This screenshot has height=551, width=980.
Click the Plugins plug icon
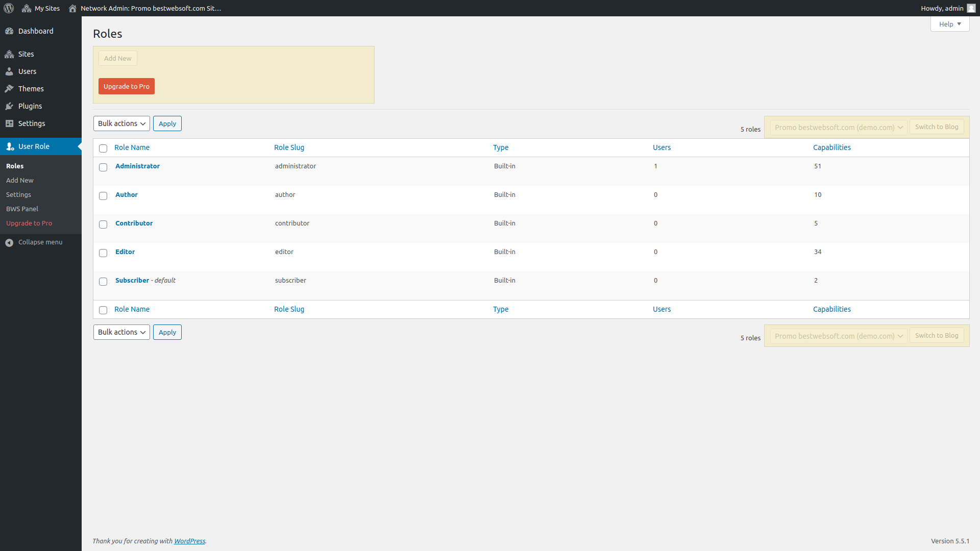tap(9, 106)
